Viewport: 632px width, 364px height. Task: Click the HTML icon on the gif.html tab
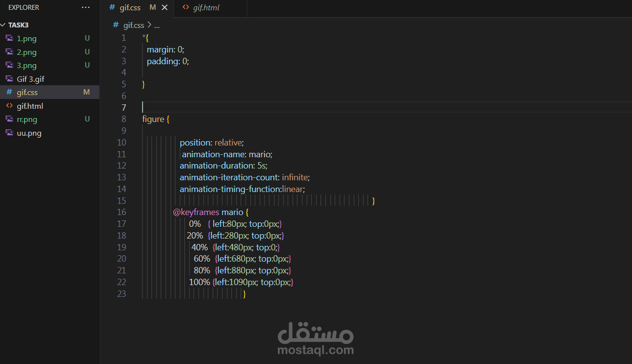tap(185, 8)
